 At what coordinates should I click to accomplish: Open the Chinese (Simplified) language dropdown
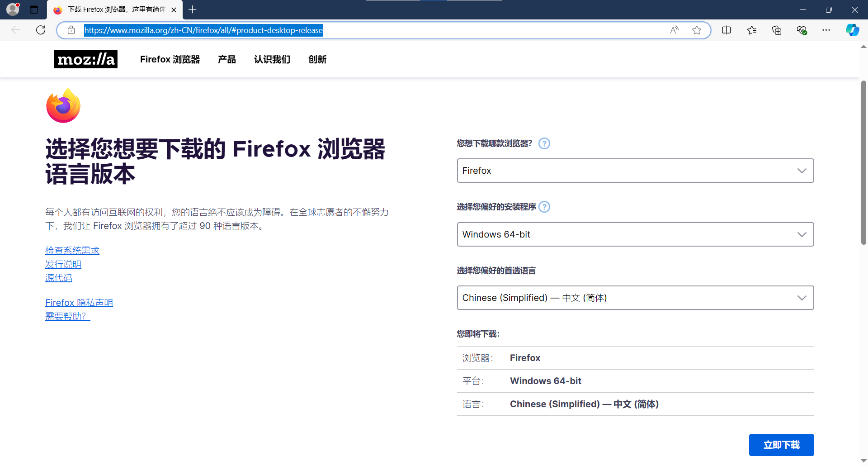pyautogui.click(x=635, y=298)
